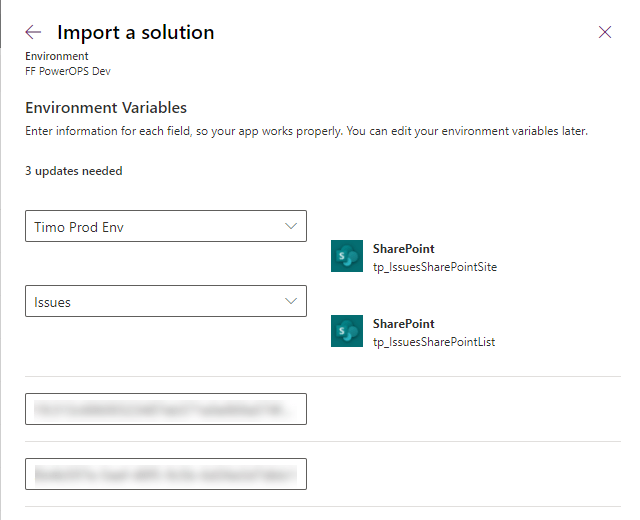This screenshot has width=640, height=520.
Task: Open the Issues list dropdown
Action: click(x=150, y=301)
